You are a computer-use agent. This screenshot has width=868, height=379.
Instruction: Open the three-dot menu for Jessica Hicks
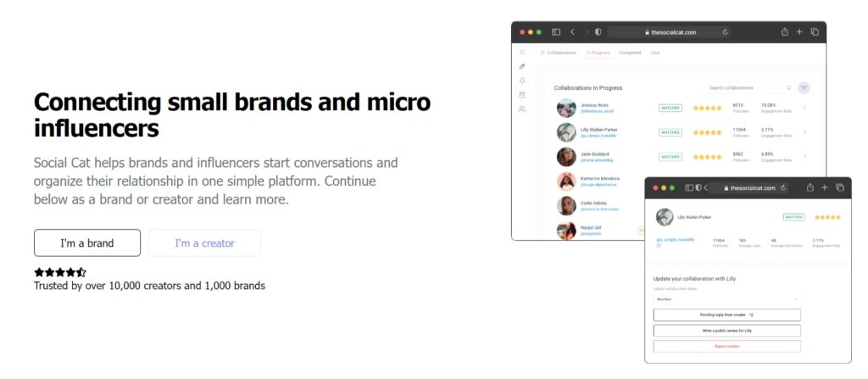[804, 108]
